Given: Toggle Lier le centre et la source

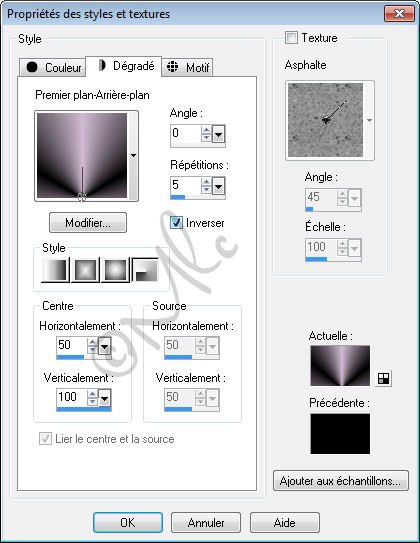Looking at the screenshot, I should pos(46,439).
